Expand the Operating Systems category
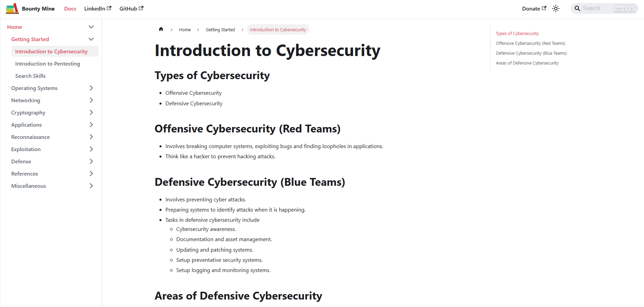Viewport: 644px width, 307px height. (91, 88)
